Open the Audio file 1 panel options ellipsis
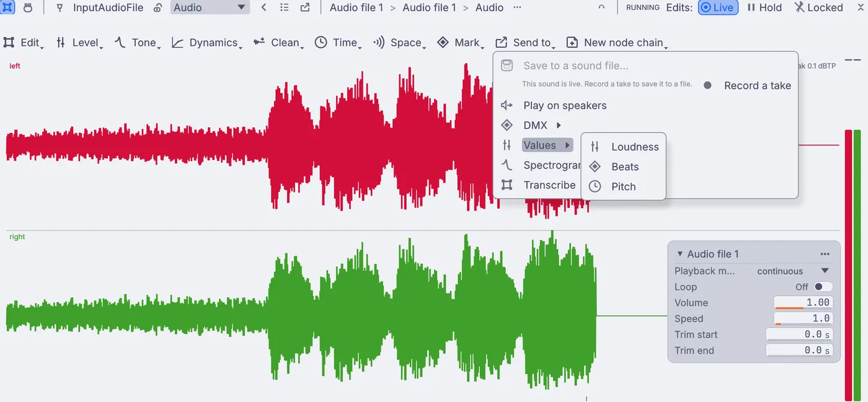Image resolution: width=868 pixels, height=402 pixels. pos(825,254)
